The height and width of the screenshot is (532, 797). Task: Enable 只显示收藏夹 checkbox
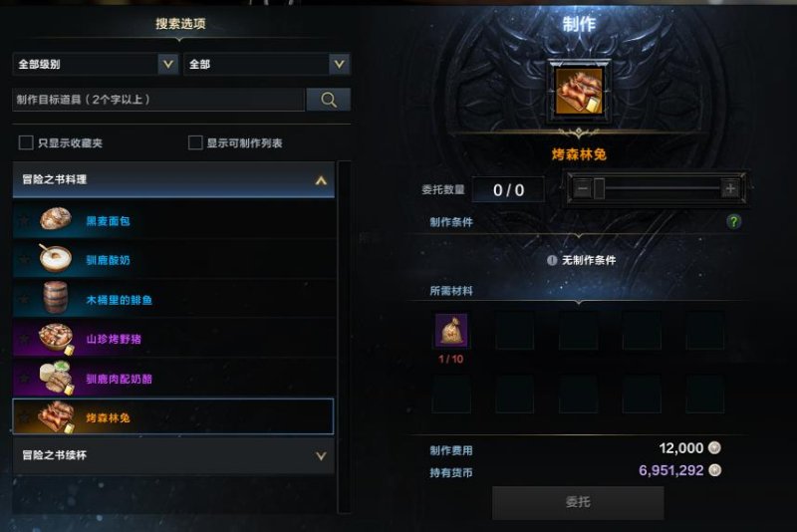(x=26, y=142)
